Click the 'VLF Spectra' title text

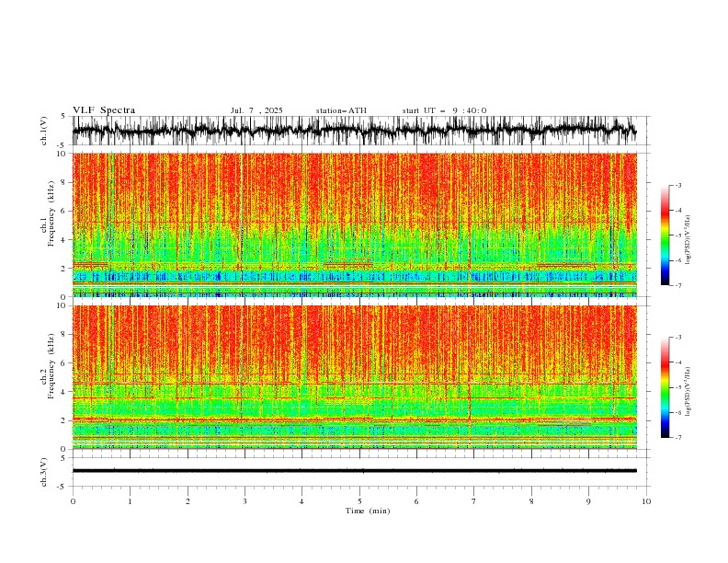point(104,110)
